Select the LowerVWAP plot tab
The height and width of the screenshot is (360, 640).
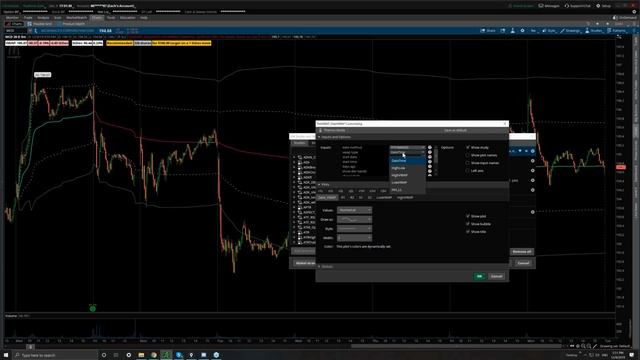pyautogui.click(x=384, y=198)
